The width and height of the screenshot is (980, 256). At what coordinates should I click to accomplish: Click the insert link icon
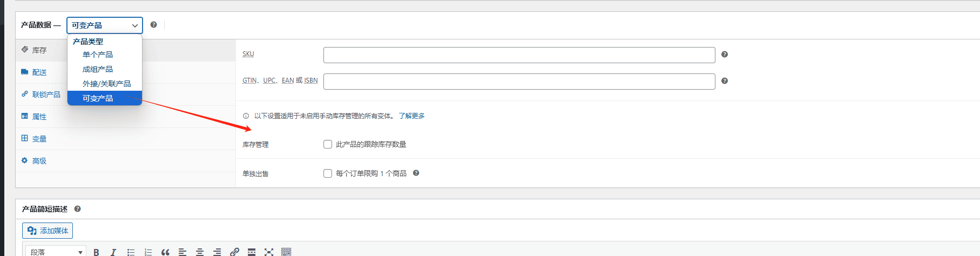234,252
